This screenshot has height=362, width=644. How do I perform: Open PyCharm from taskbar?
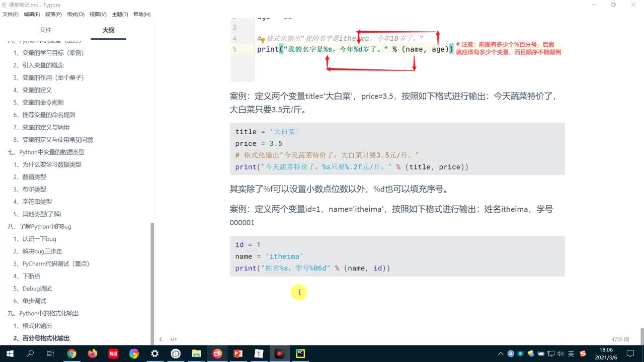(x=300, y=353)
